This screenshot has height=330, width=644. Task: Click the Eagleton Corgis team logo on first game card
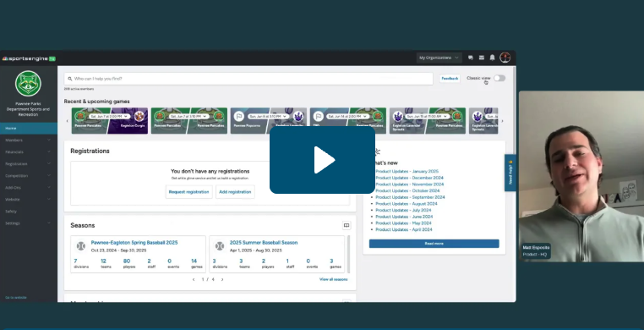139,116
